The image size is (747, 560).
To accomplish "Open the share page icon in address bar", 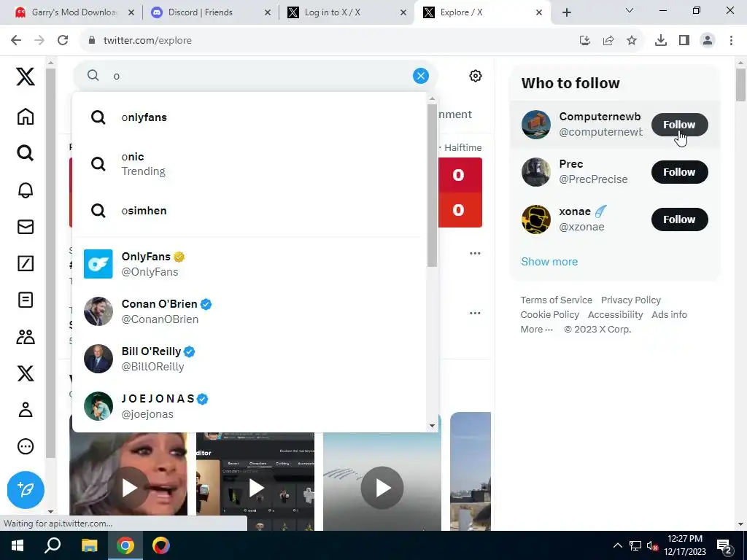I will pos(608,41).
